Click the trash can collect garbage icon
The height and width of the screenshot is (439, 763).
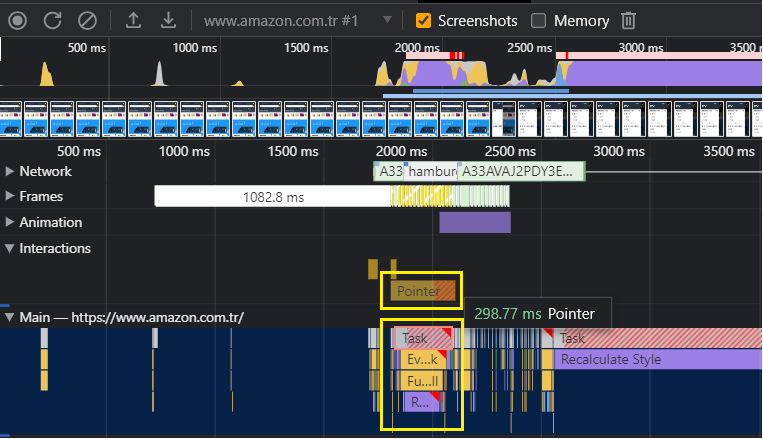pyautogui.click(x=628, y=20)
